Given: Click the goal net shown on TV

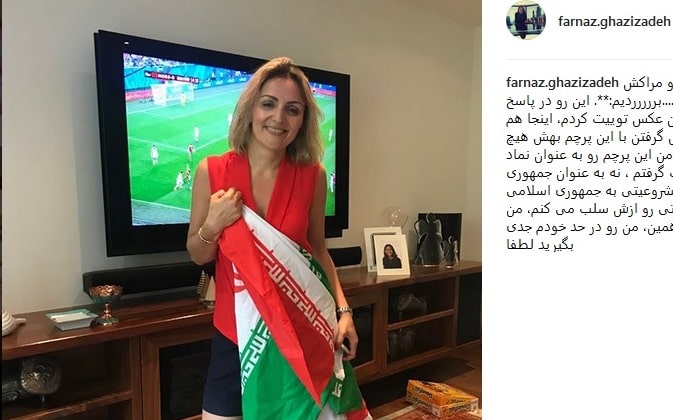Looking at the screenshot, I should click(x=172, y=93).
